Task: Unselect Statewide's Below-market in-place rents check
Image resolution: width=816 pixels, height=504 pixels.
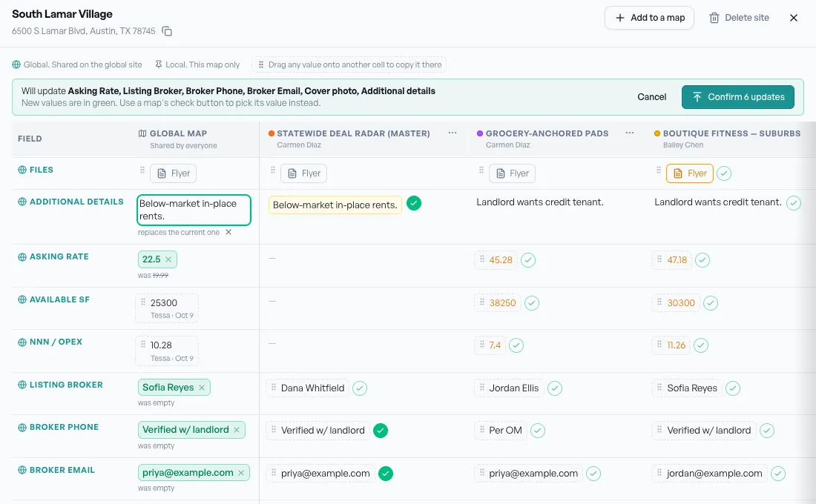Action: coord(414,203)
